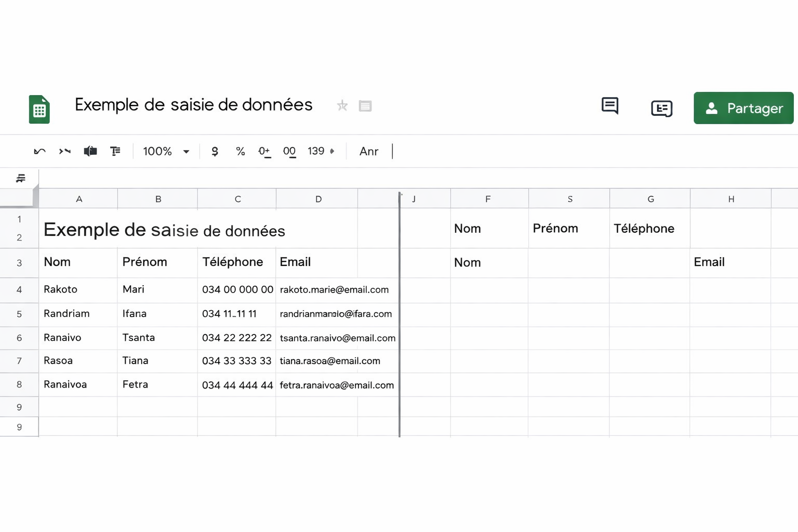Decrease decimal places with the 0+ icon
This screenshot has width=798, height=532.
pyautogui.click(x=264, y=151)
